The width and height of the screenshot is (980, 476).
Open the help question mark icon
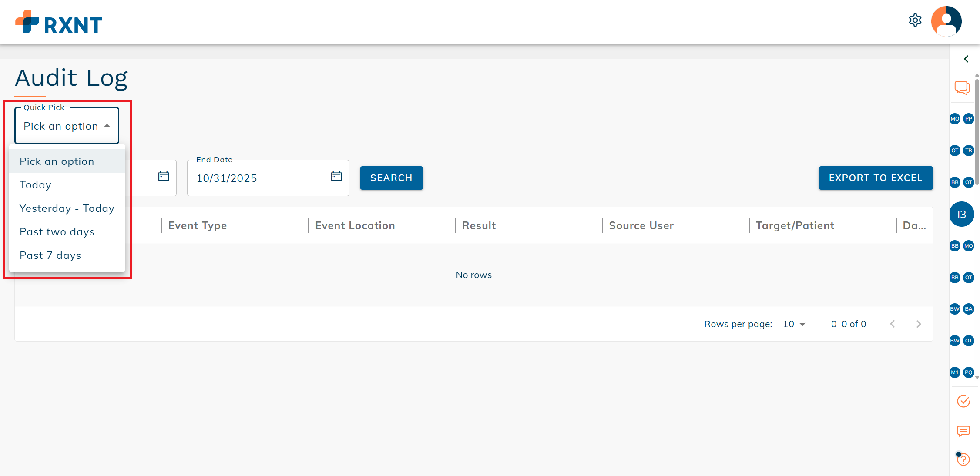click(x=963, y=459)
